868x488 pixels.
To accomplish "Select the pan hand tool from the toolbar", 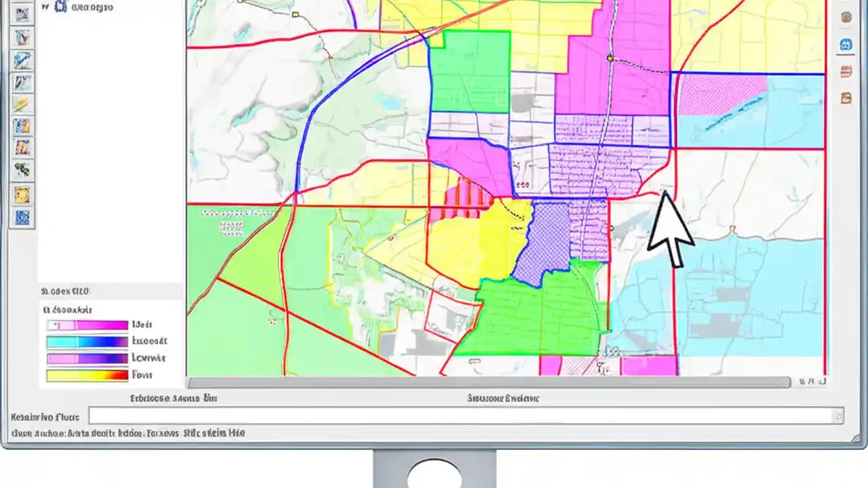I will pyautogui.click(x=22, y=61).
